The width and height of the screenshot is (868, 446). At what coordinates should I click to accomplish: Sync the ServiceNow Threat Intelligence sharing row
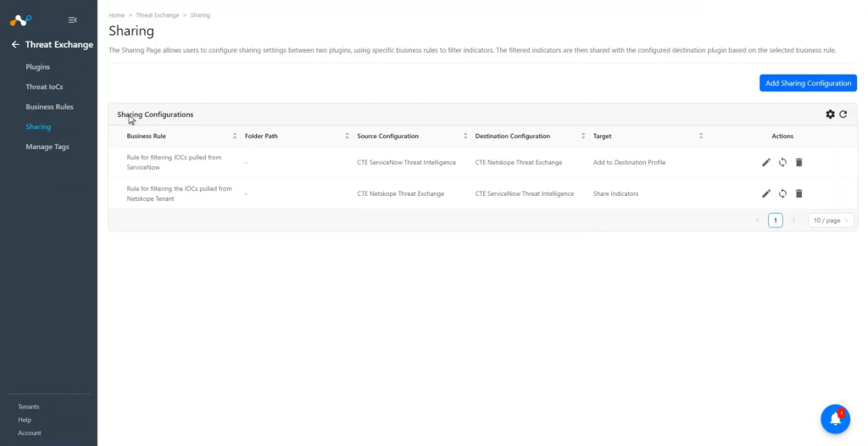tap(782, 162)
